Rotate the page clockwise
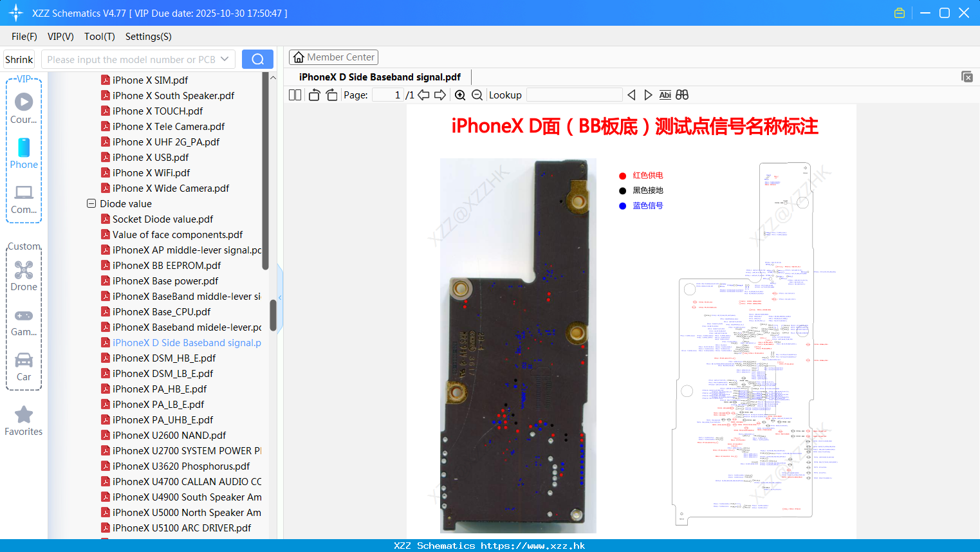The image size is (980, 552). tap(331, 95)
